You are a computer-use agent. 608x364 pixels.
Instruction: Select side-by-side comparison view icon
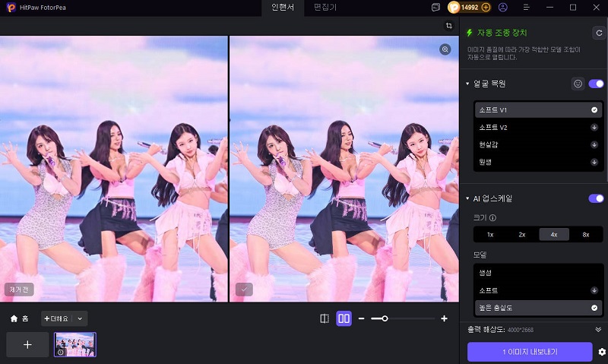click(x=344, y=318)
